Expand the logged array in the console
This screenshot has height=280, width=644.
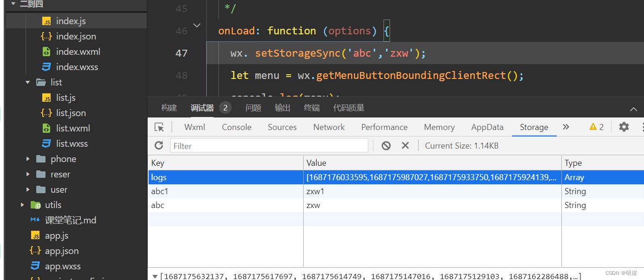[154, 276]
